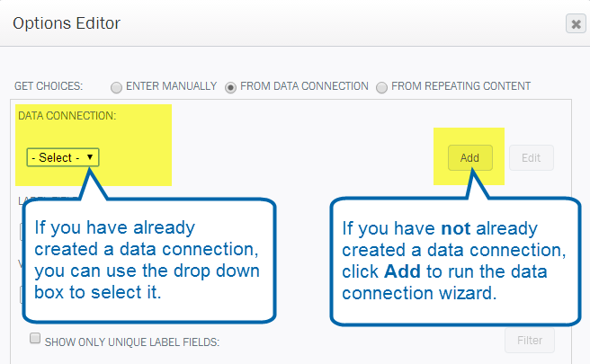Screen dimensions: 590x364
Task: Click the bold Add word in callout
Action: point(402,271)
